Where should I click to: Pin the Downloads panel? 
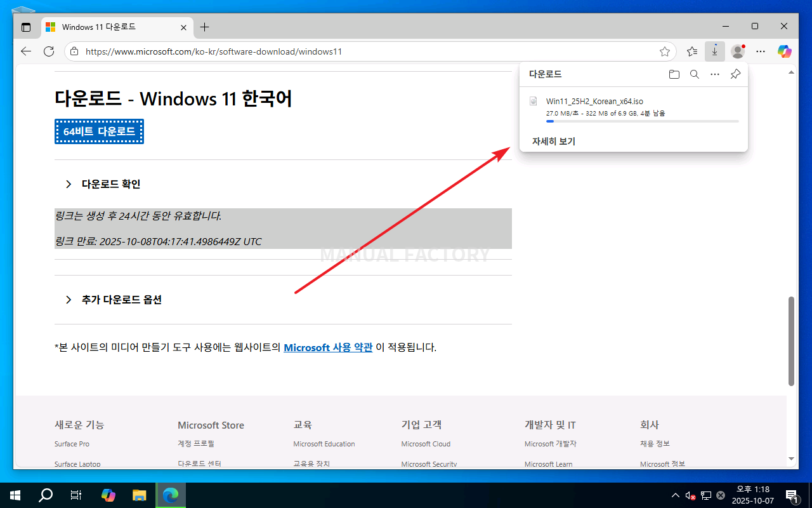[735, 74]
